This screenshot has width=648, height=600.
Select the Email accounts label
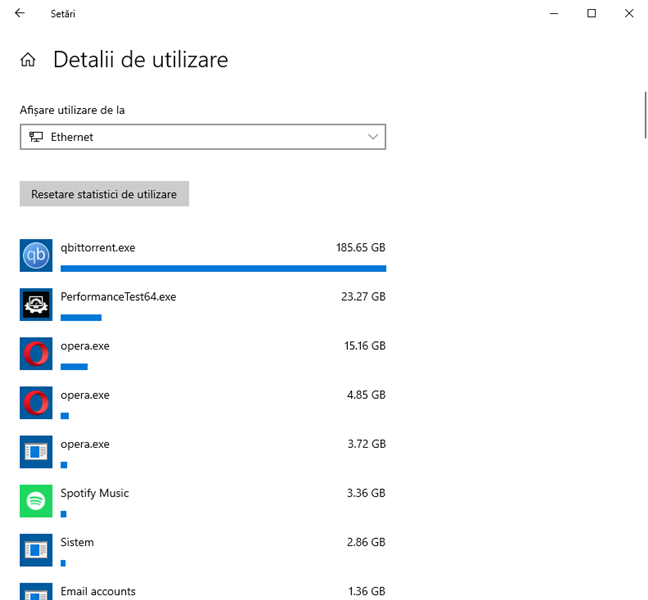click(x=98, y=591)
